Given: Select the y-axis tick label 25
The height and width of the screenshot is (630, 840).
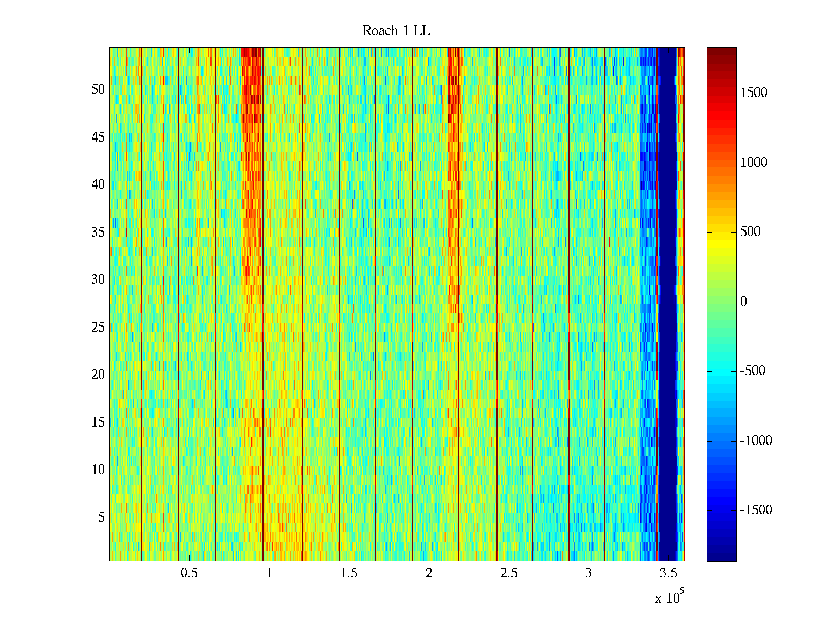Looking at the screenshot, I should pyautogui.click(x=98, y=328).
